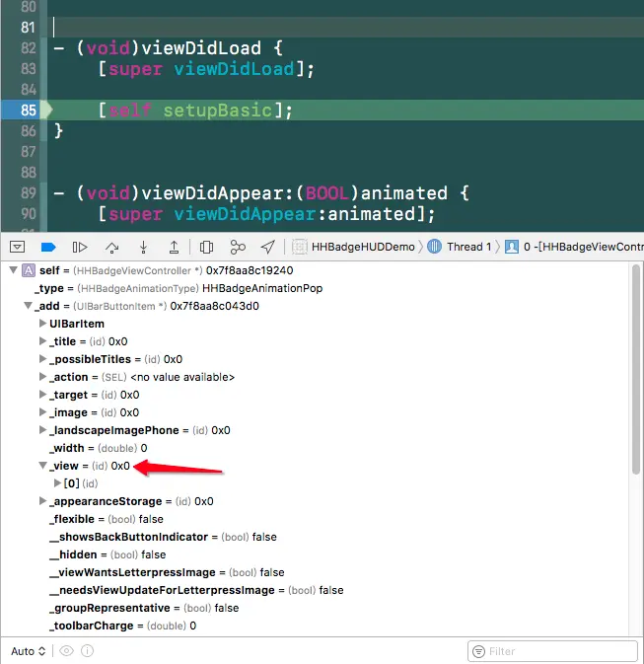Click the HHBadgeAnimationPop value

point(262,288)
